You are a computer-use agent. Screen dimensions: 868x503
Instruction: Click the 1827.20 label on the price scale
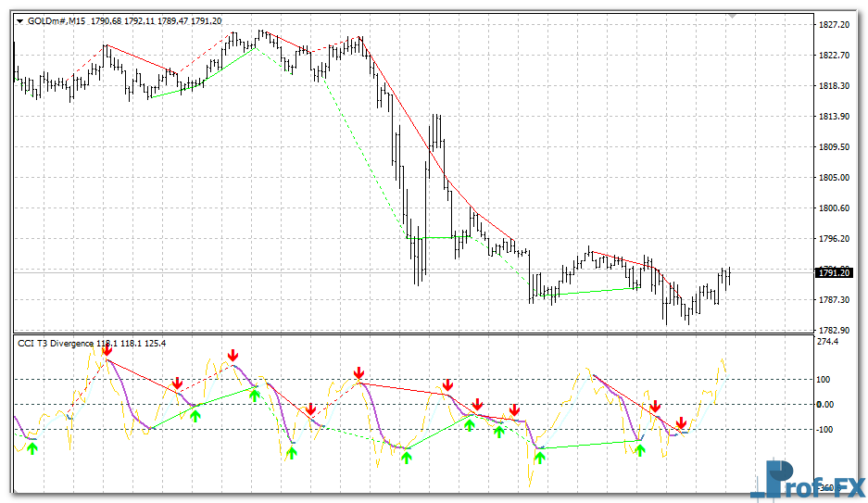[x=835, y=25]
